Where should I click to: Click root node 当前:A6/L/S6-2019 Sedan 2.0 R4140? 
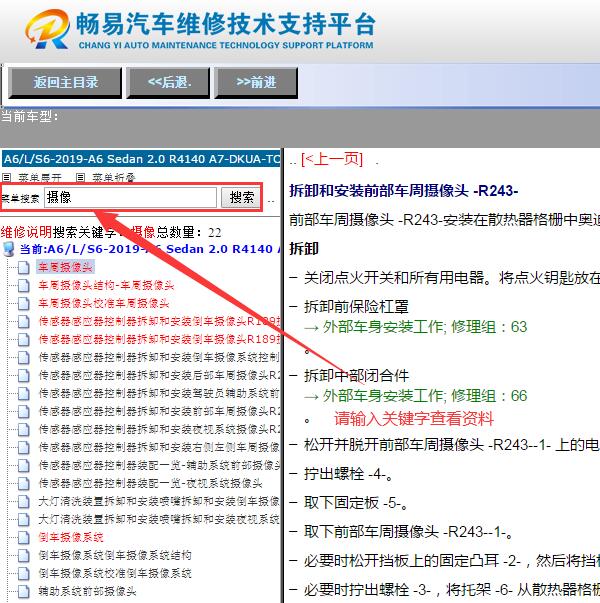click(x=150, y=249)
